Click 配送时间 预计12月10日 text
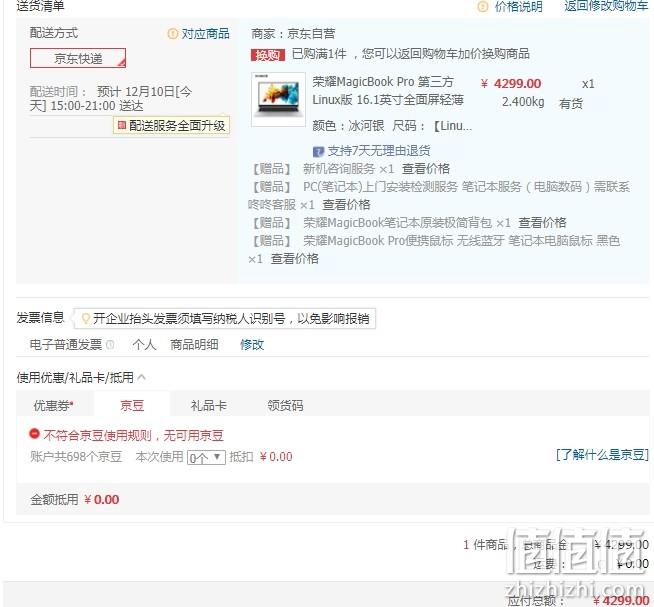Viewport: 654px width, 607px height. [x=111, y=98]
